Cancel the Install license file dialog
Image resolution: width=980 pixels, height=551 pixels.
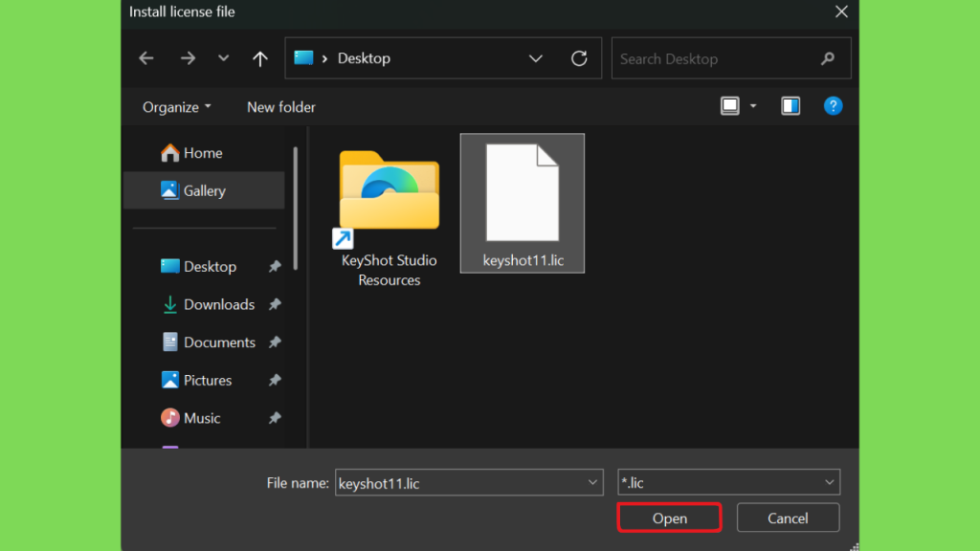(788, 518)
